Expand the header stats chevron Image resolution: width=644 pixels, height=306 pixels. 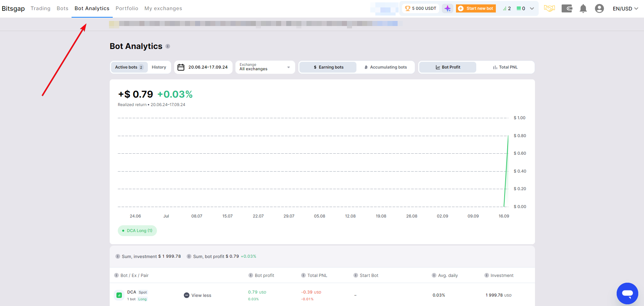pyautogui.click(x=532, y=8)
